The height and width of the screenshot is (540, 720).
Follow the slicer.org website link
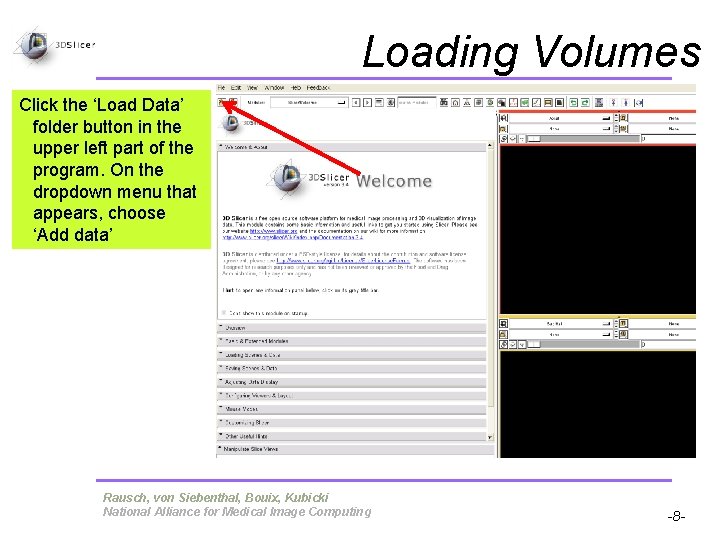pos(273,231)
